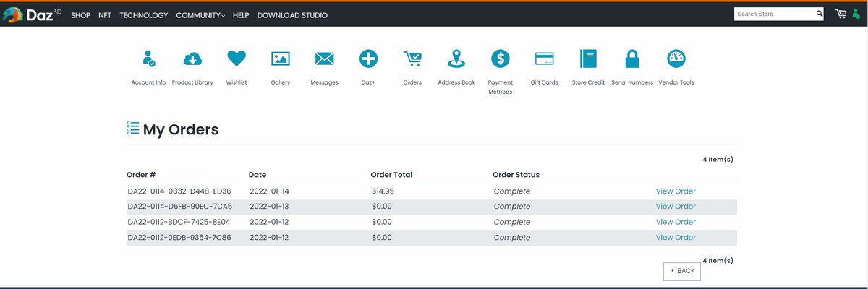Click the BACK button
The image size is (868, 289).
point(682,271)
